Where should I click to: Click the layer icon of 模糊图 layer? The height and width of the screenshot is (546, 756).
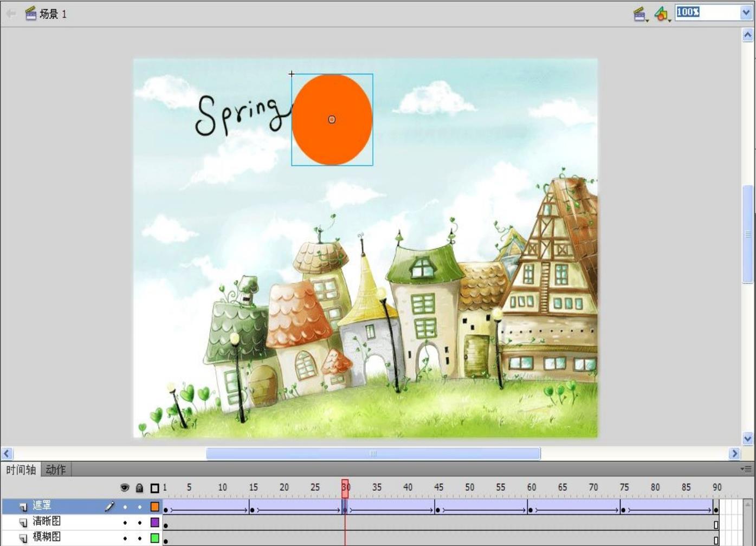[23, 538]
